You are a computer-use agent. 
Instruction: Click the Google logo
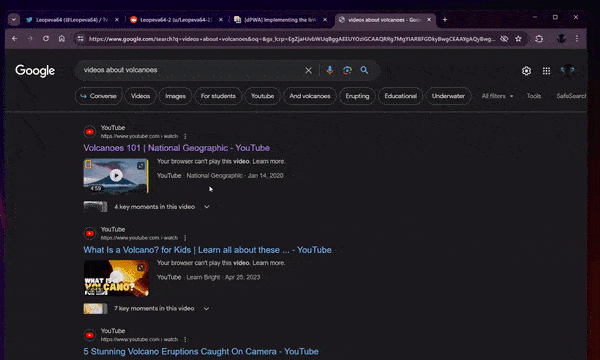pos(35,70)
